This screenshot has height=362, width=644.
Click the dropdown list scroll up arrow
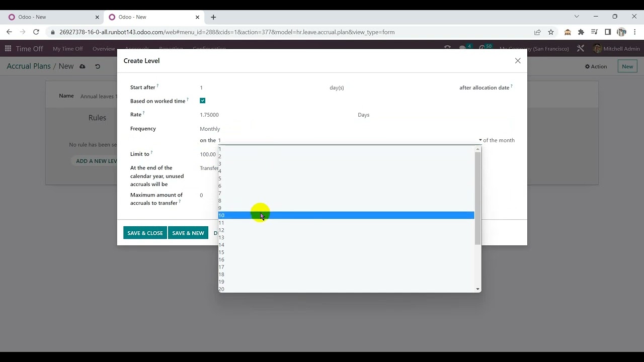coord(478,149)
